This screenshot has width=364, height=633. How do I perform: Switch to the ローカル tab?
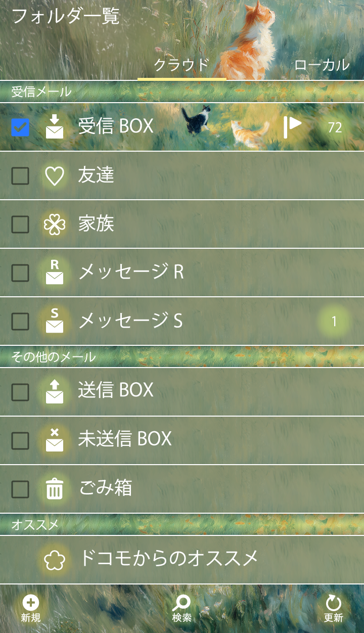tap(322, 65)
